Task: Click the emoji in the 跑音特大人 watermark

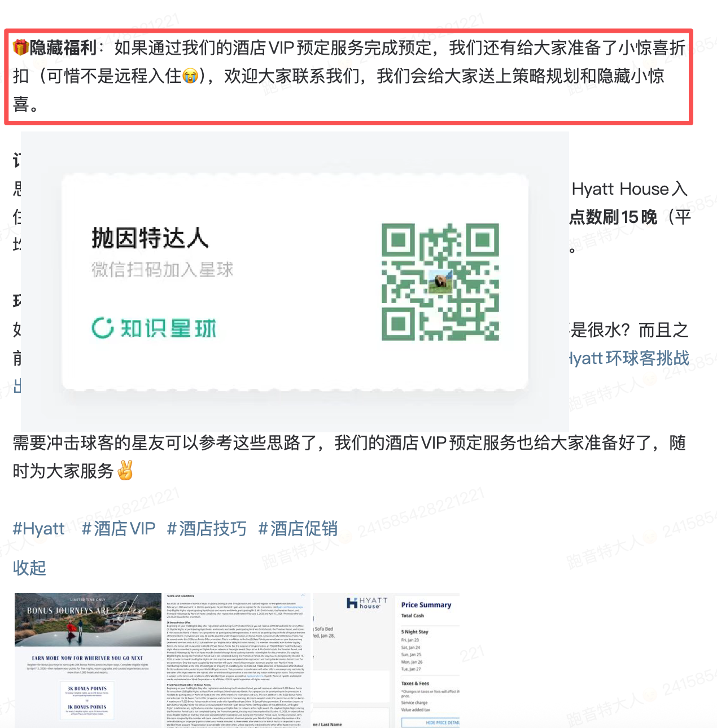Action: pos(650,380)
